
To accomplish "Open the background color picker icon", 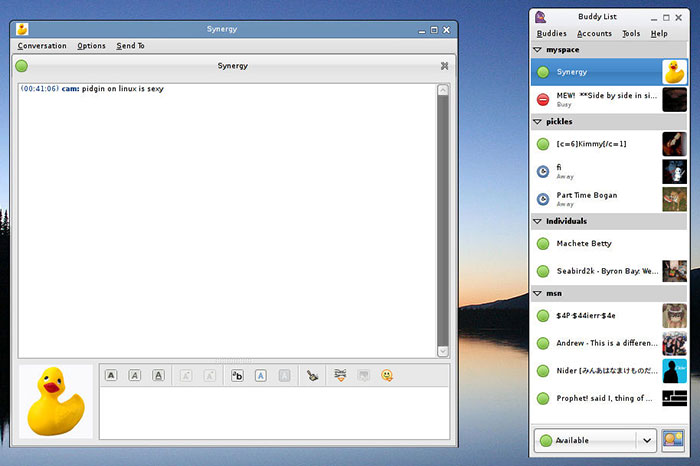I will coord(284,375).
